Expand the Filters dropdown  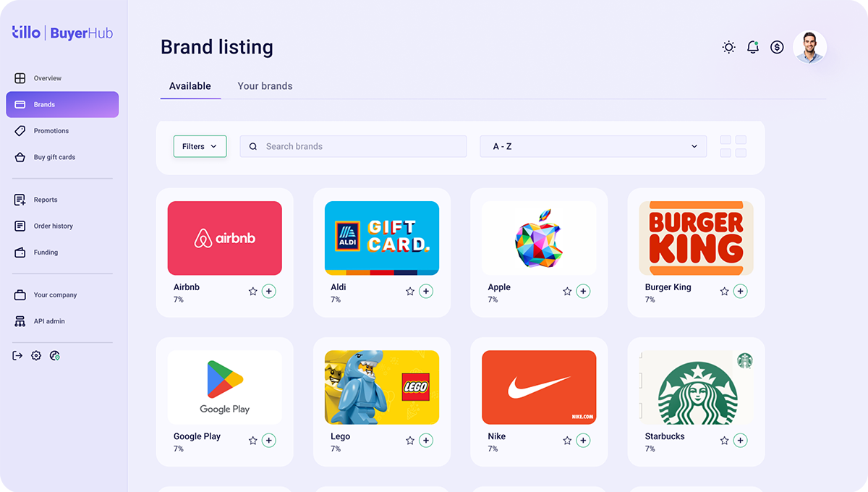click(x=200, y=146)
